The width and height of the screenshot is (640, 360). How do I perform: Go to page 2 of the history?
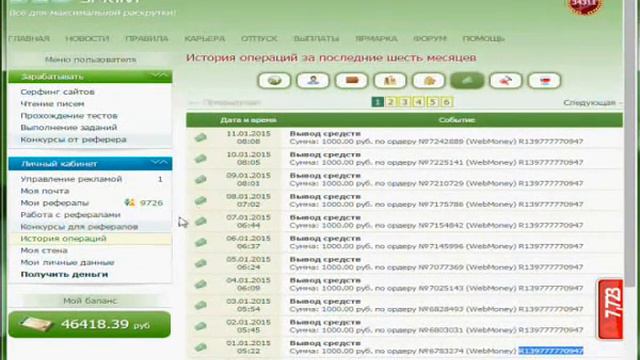(391, 102)
